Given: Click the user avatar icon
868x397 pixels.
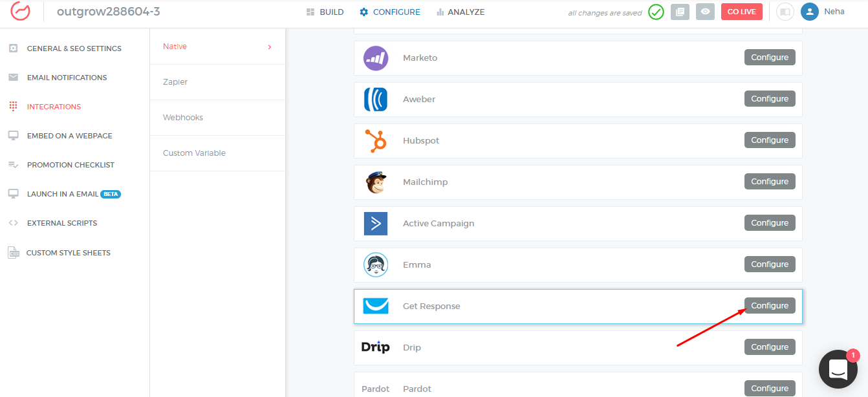Looking at the screenshot, I should [809, 12].
